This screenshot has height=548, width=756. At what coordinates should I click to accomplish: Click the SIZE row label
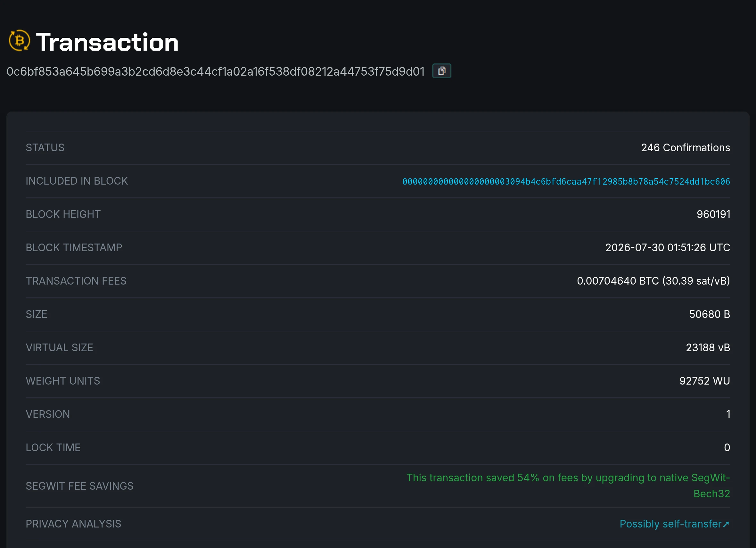tap(37, 314)
